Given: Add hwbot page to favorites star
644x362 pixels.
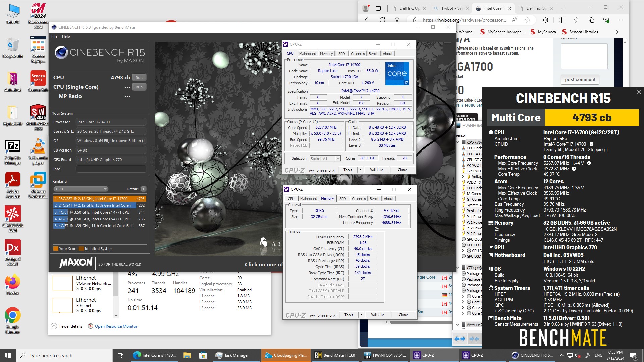Looking at the screenshot, I should point(528,20).
